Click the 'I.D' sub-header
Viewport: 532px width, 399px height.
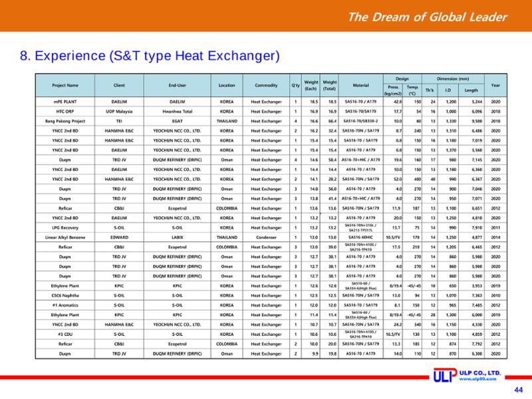pyautogui.click(x=448, y=90)
